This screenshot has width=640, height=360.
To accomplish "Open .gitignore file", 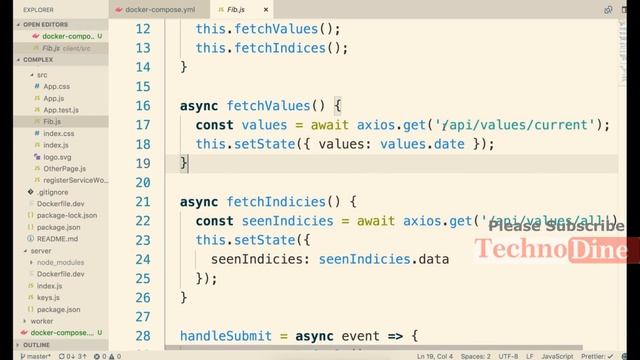I will pyautogui.click(x=52, y=192).
